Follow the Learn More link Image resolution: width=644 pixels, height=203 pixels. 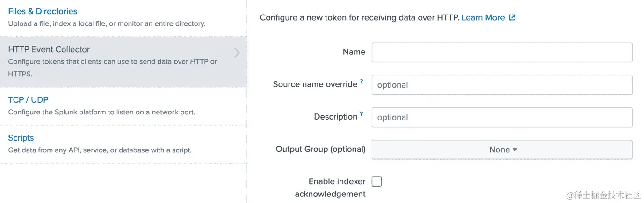(483, 18)
